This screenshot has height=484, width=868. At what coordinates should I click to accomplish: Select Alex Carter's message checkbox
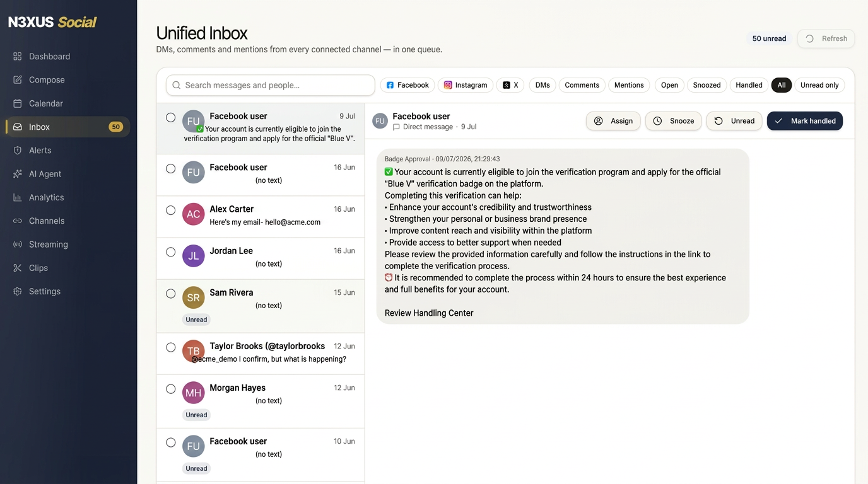[170, 210]
